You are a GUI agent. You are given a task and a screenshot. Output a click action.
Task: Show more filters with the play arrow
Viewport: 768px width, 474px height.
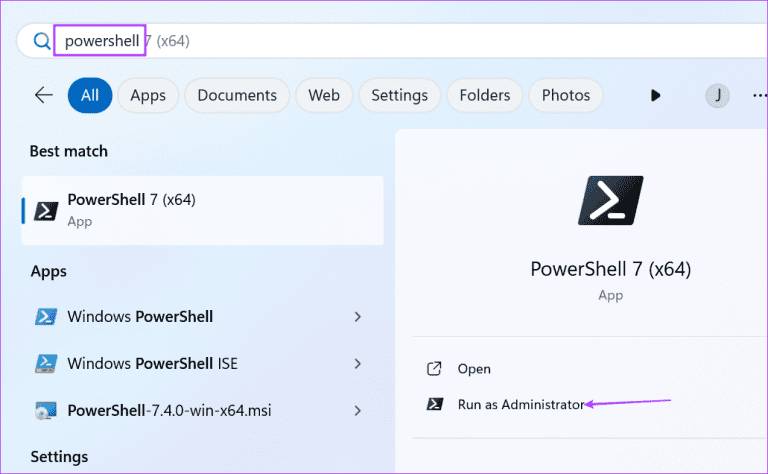coord(656,96)
